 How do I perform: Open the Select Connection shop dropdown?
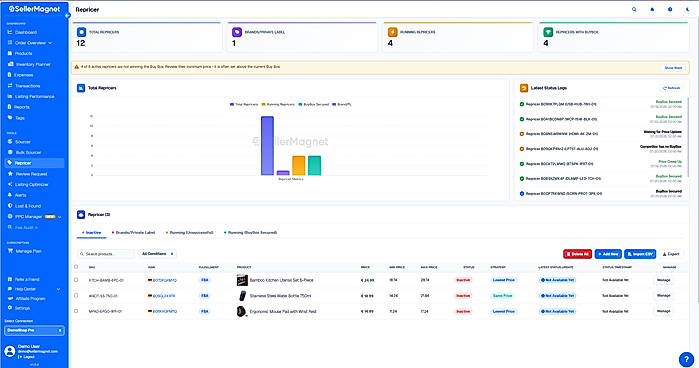pyautogui.click(x=34, y=330)
